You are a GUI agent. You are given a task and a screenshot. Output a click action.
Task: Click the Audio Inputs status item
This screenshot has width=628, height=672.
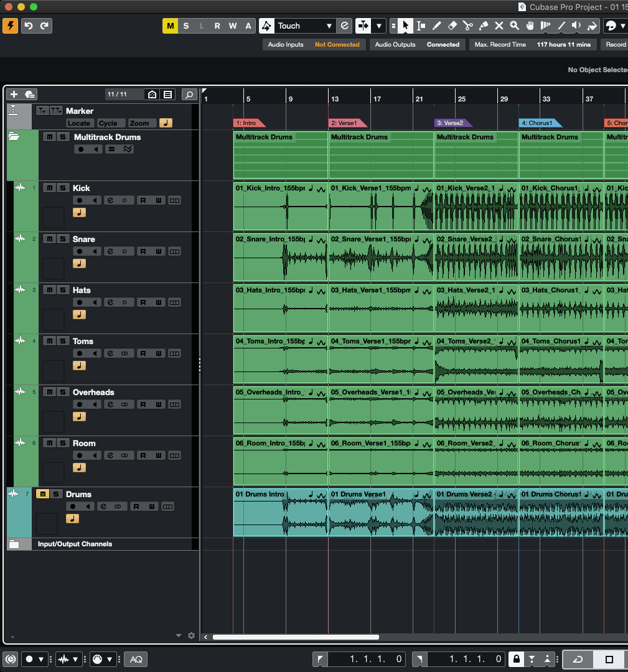pyautogui.click(x=286, y=45)
